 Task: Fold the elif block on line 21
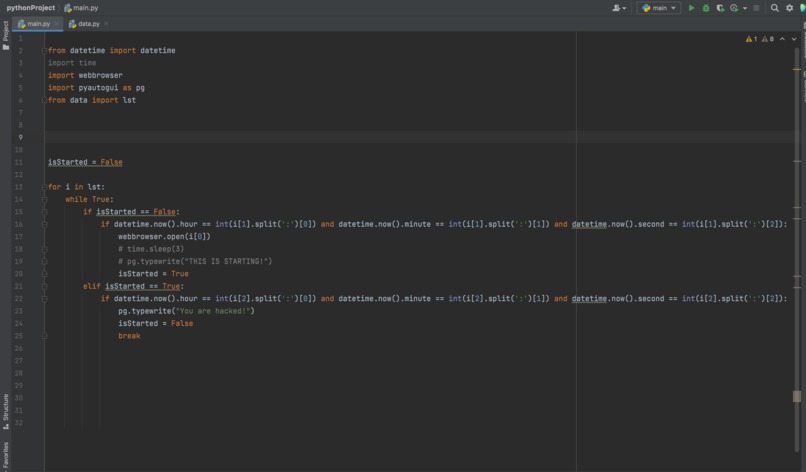click(x=44, y=286)
